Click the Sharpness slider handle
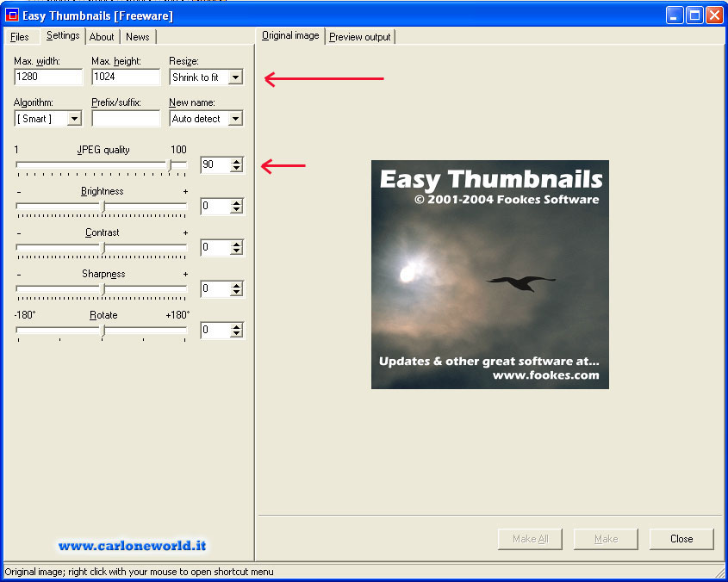Viewport: 728px width, 582px height. click(103, 289)
